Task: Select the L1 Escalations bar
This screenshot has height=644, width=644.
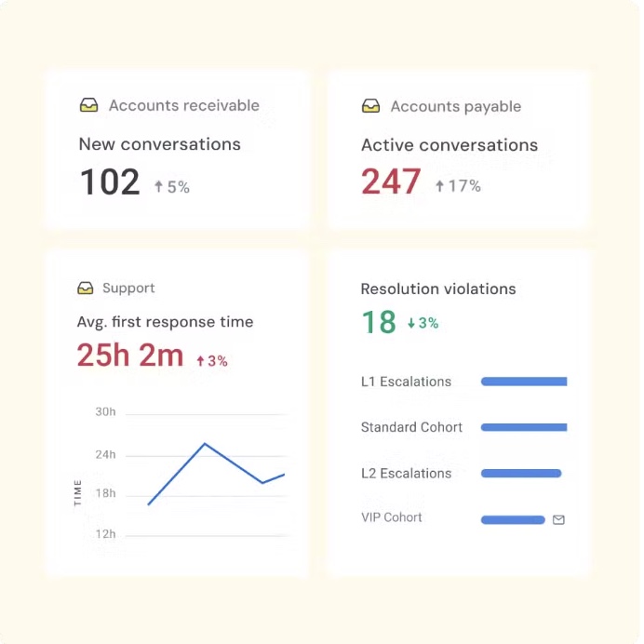Action: [x=523, y=382]
